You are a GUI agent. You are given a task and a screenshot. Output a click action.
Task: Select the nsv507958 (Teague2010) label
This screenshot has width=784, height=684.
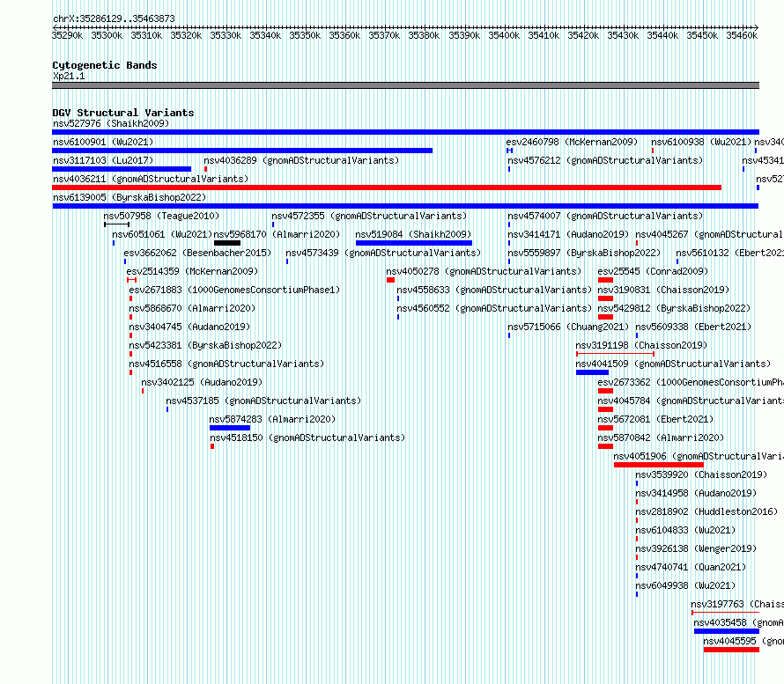coord(161,216)
